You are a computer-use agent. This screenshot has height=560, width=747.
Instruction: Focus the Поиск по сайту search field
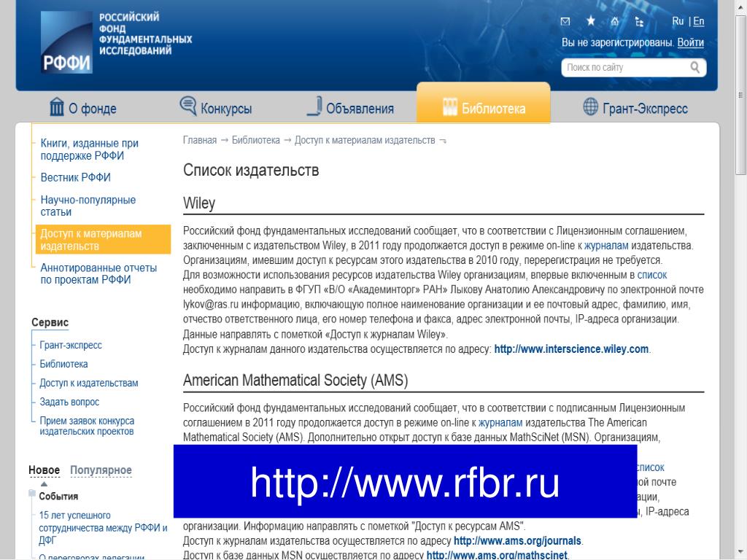[x=634, y=68]
